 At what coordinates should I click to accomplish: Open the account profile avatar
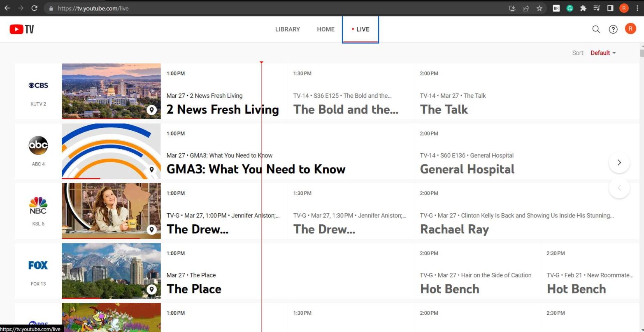(630, 29)
